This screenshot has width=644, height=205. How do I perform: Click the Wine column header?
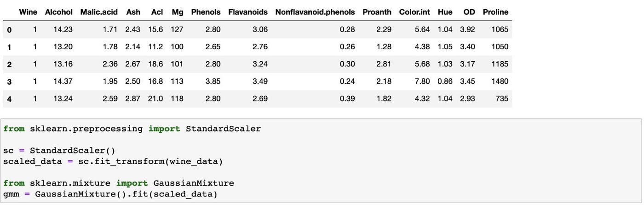(28, 12)
